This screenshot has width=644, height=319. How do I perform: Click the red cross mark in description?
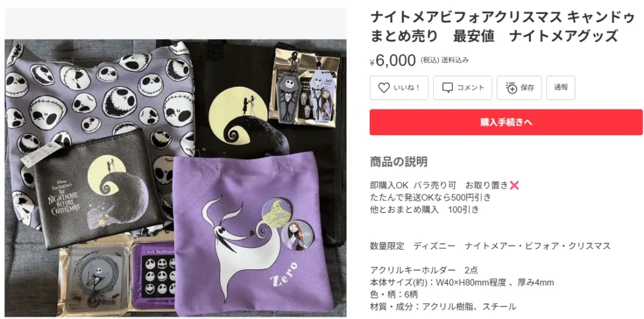[514, 186]
